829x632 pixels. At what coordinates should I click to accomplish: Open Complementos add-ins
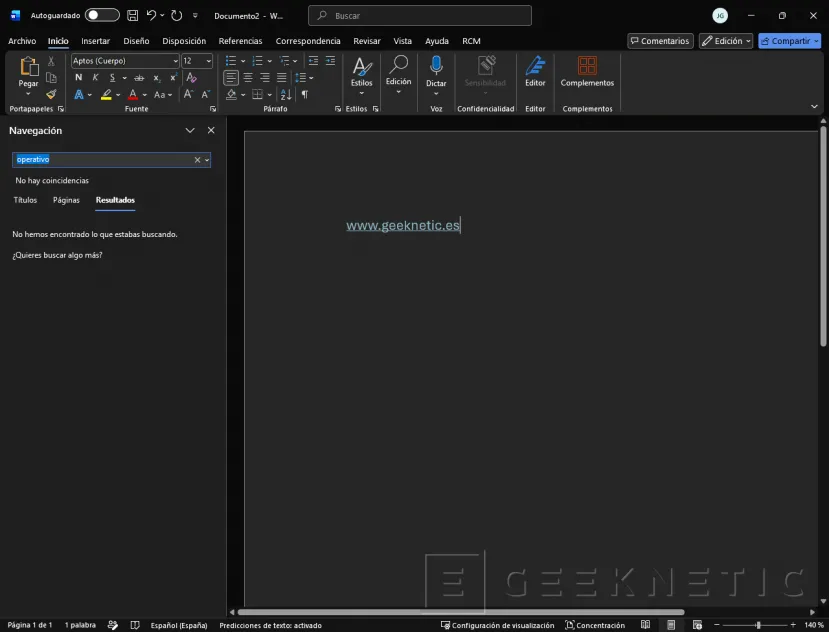tap(587, 71)
